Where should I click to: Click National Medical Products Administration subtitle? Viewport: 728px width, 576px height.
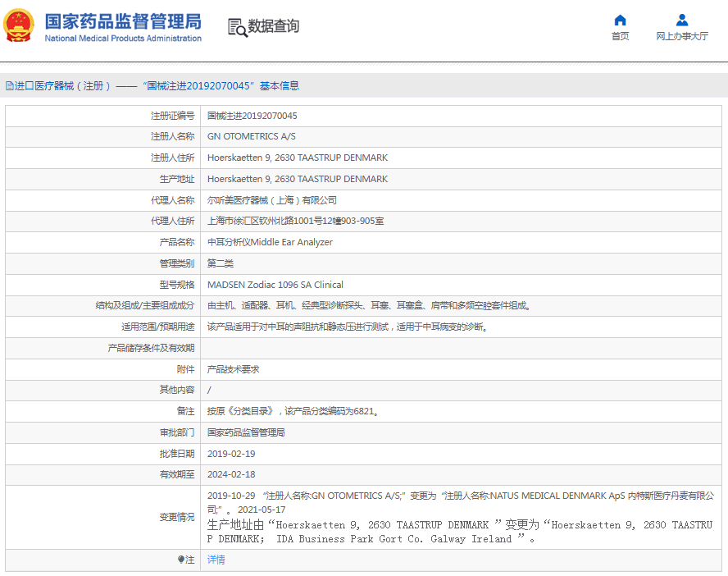pyautogui.click(x=123, y=39)
